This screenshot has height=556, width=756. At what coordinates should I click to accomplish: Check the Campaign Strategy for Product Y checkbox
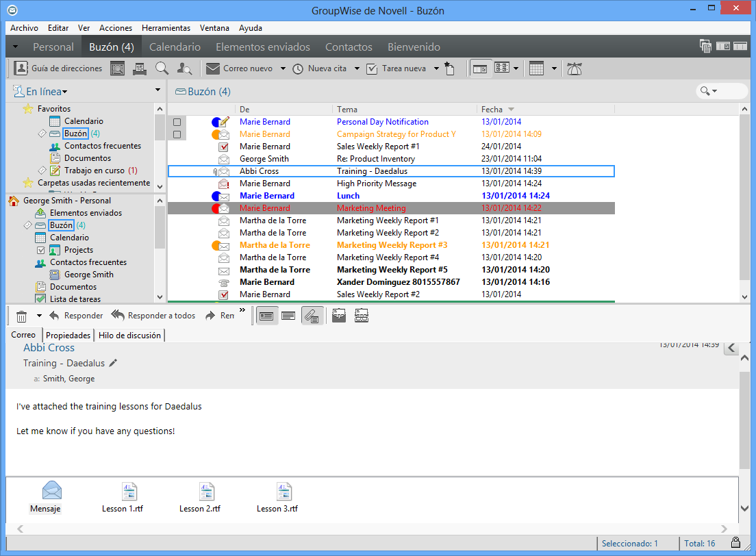pyautogui.click(x=177, y=134)
